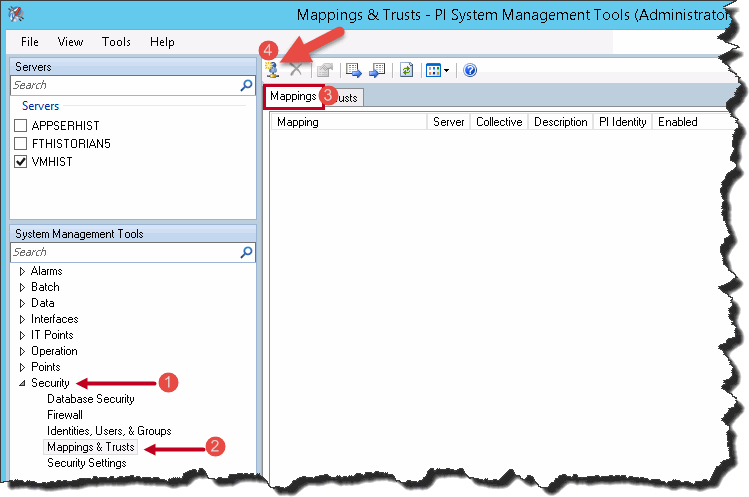The width and height of the screenshot is (749, 497).
Task: Expand the Points tree node
Action: (x=22, y=367)
